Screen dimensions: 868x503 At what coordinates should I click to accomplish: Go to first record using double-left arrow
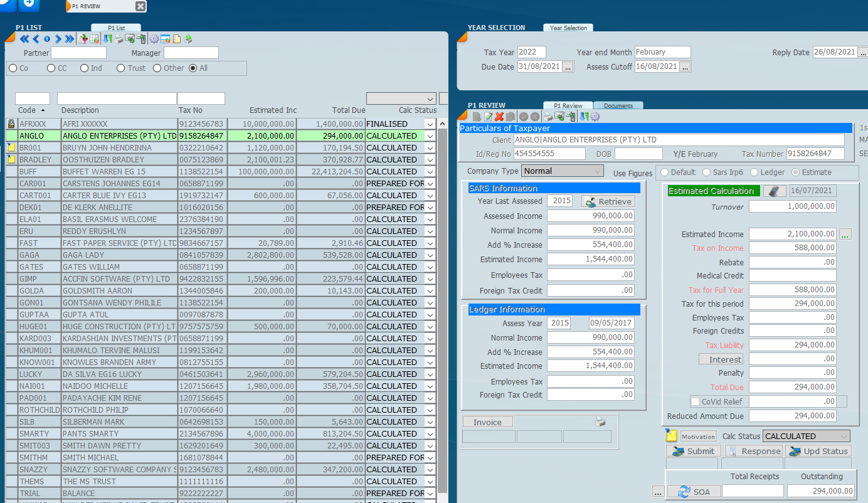click(x=24, y=40)
